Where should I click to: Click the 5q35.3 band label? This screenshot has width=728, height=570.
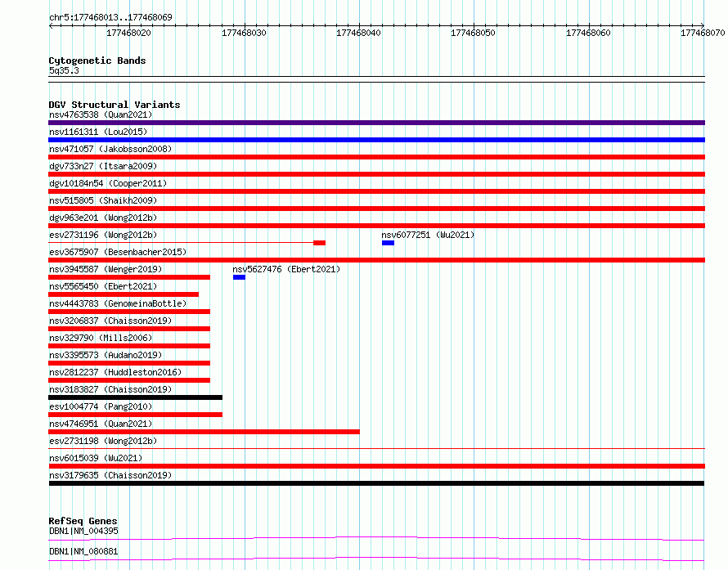[64, 70]
